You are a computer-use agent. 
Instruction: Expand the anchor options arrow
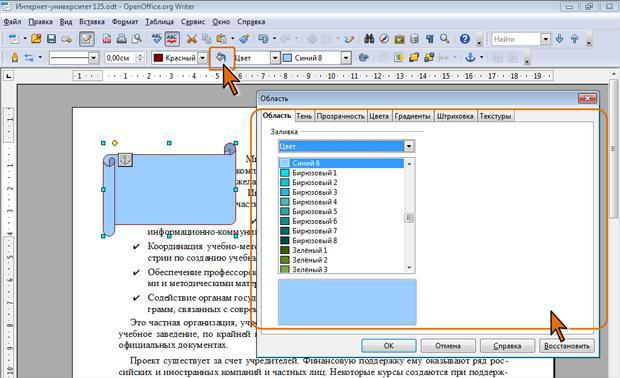(x=482, y=58)
